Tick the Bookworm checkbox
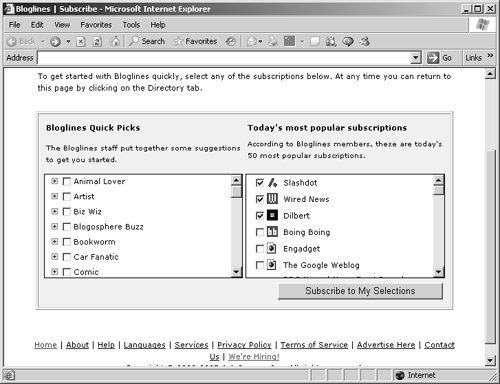 (67, 242)
